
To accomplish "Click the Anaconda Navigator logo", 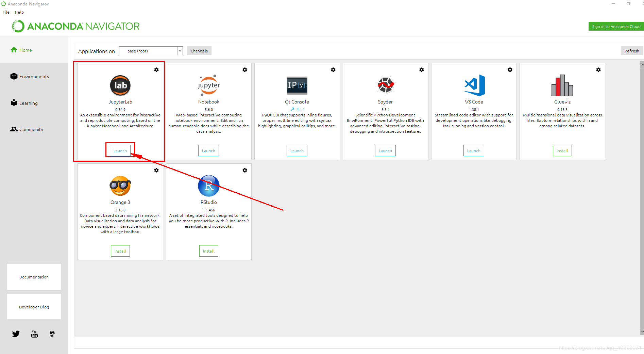I will pos(76,26).
